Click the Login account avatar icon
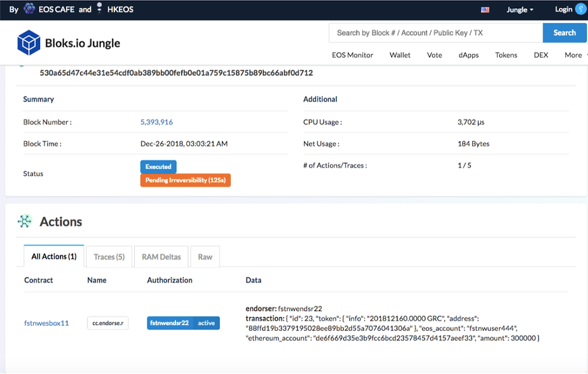The height and width of the screenshot is (374, 588). point(580,9)
